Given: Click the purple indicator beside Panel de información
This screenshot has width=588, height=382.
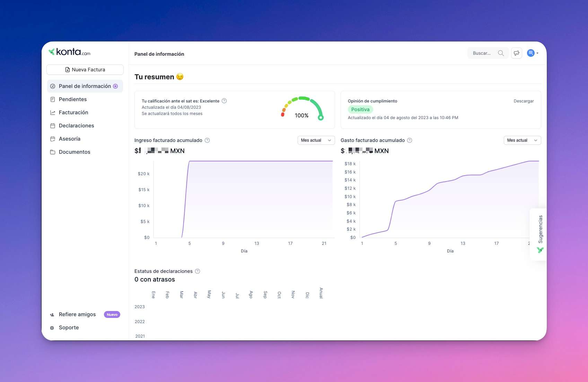Looking at the screenshot, I should coord(115,86).
